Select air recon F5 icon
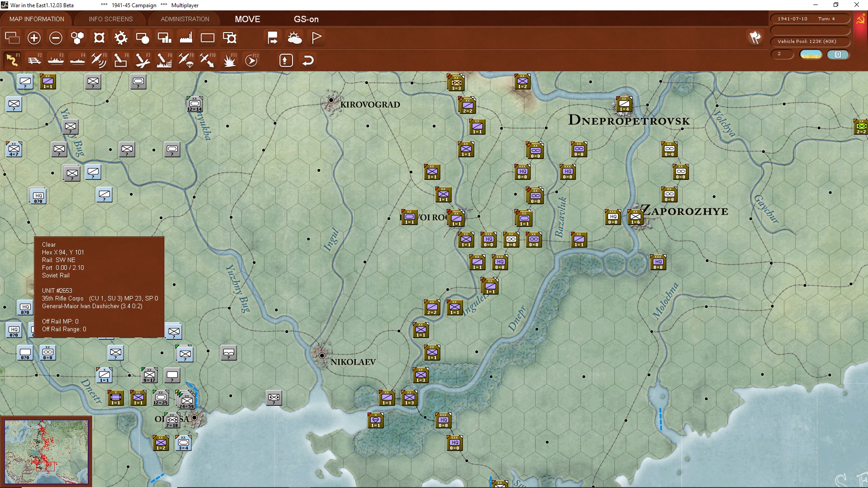 99,60
